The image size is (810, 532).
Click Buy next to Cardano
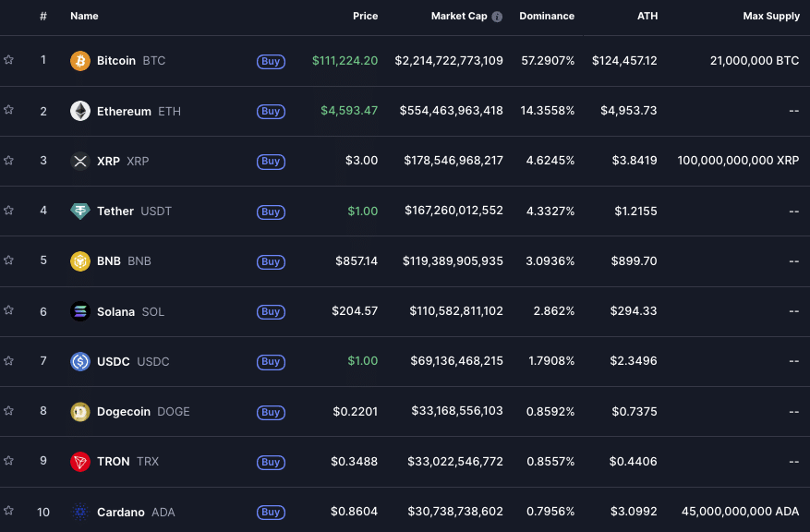click(271, 513)
